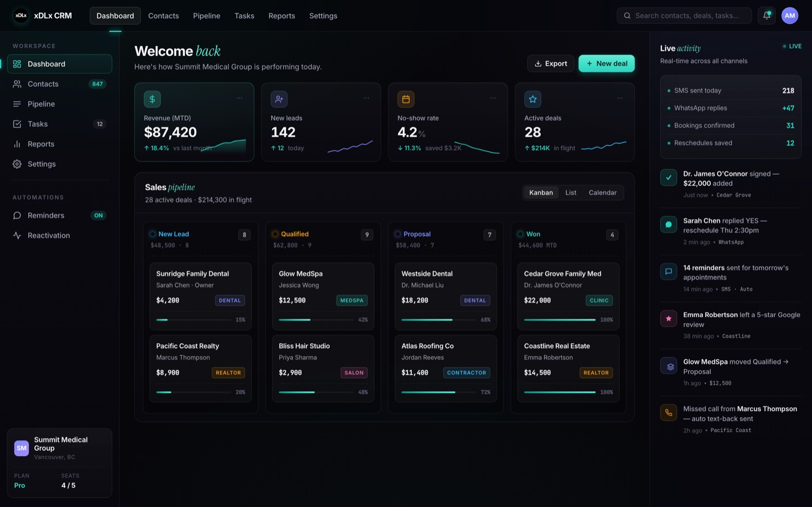Click the search magnifier icon
Screen dimensions: 812x507
pos(627,16)
